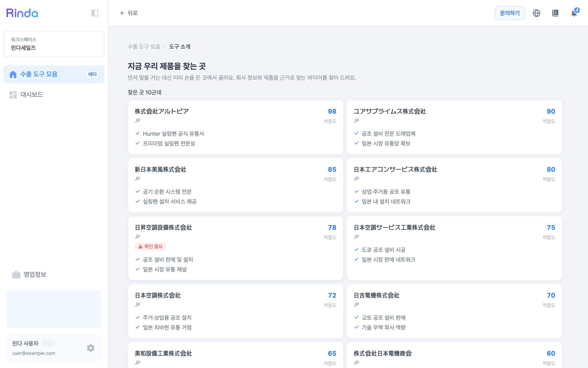Image resolution: width=588 pixels, height=368 pixels.
Task: Click the 대시보드 grid icon
Action: tap(13, 95)
